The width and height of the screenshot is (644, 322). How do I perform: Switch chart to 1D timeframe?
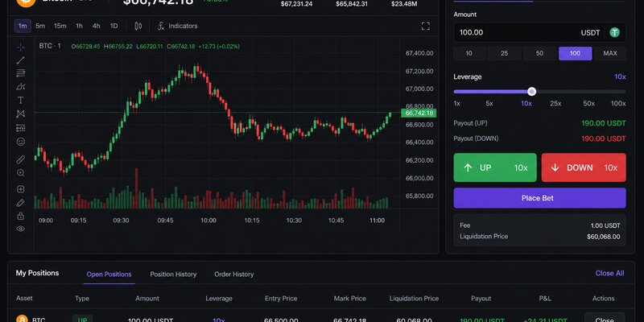pyautogui.click(x=114, y=26)
